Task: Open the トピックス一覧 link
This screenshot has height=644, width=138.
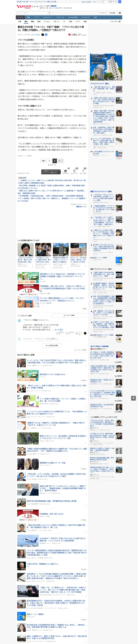Action: [x=115, y=21]
